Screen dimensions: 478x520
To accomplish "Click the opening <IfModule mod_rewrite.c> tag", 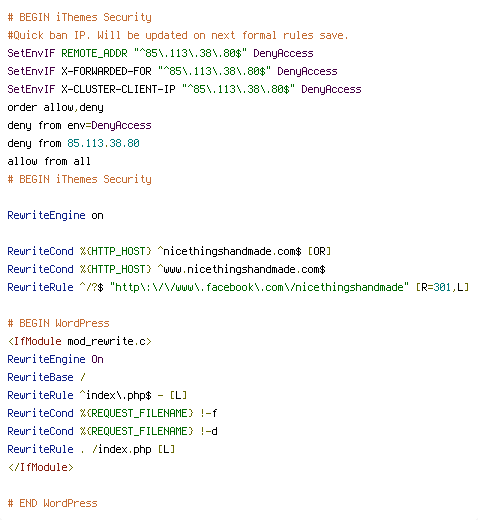I will [79, 341].
